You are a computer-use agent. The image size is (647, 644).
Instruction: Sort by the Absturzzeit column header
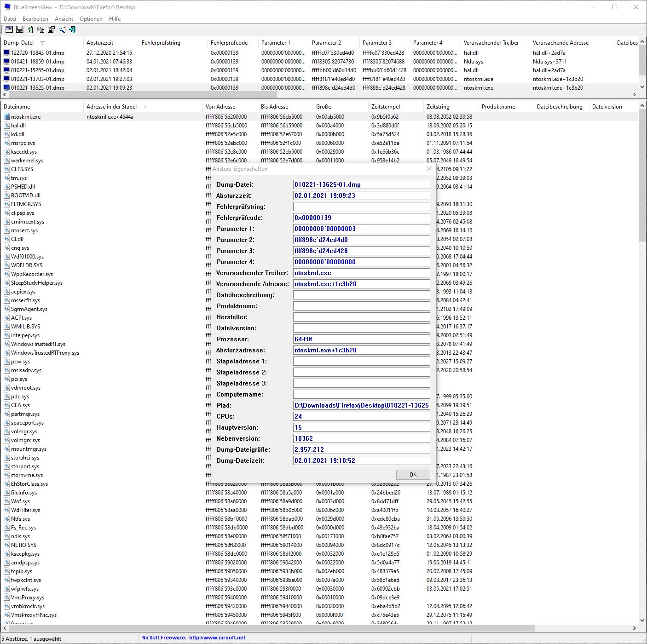point(111,42)
